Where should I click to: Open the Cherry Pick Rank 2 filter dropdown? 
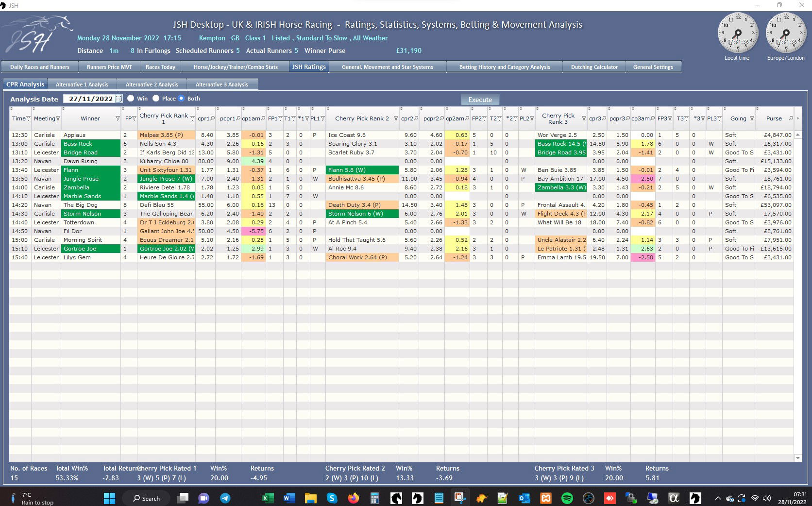click(396, 118)
